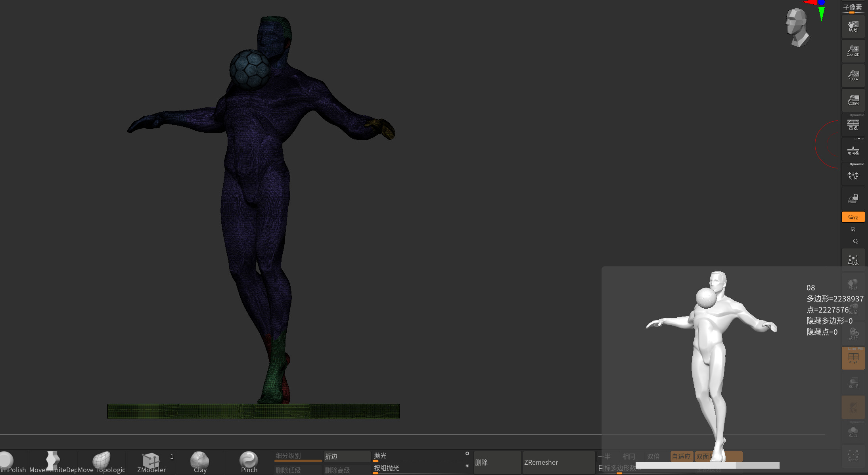Click the 隐藏多边形=0 text

click(x=829, y=321)
